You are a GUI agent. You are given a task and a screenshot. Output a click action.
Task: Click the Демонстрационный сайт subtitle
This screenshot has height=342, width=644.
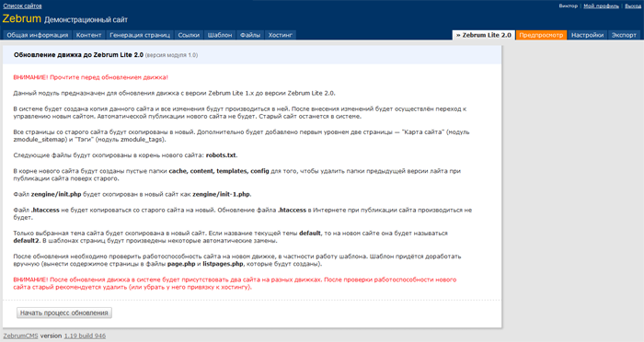(86, 19)
